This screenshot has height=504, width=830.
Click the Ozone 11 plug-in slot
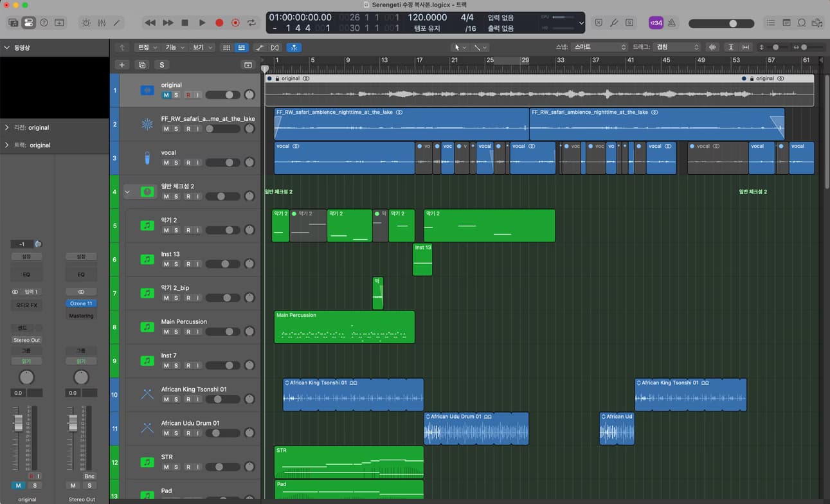[x=81, y=303]
